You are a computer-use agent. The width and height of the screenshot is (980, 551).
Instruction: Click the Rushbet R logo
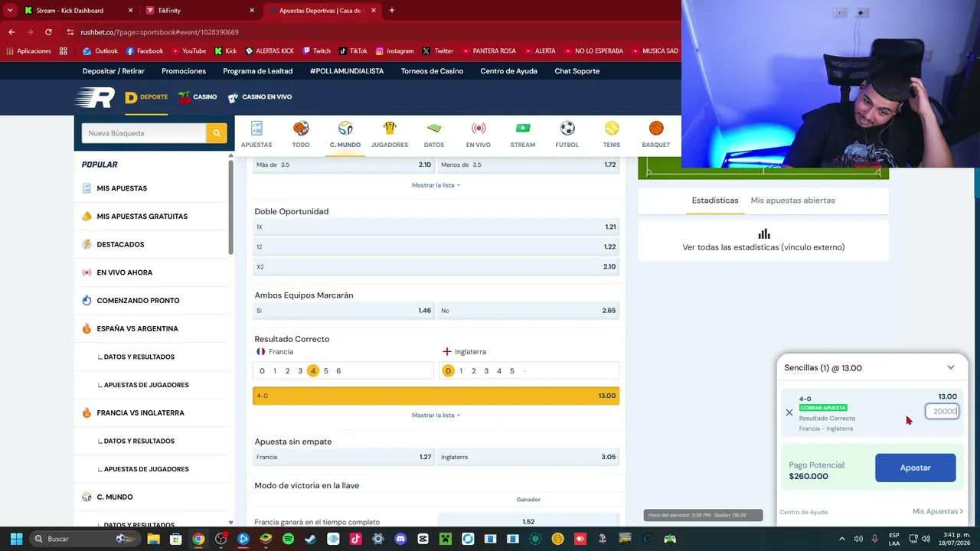pyautogui.click(x=95, y=97)
